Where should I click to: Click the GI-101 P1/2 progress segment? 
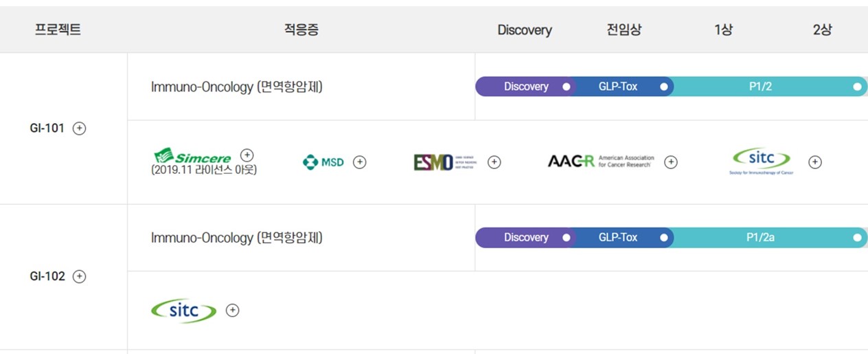pos(760,87)
